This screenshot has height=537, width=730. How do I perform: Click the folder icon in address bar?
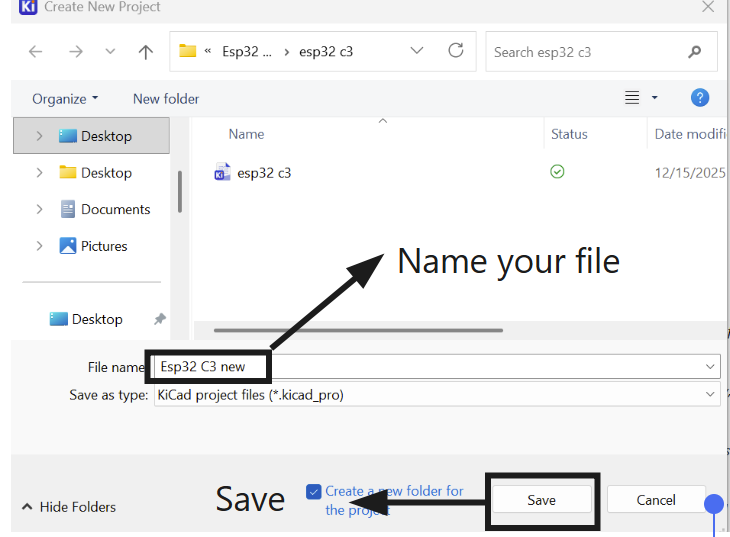tap(188, 51)
